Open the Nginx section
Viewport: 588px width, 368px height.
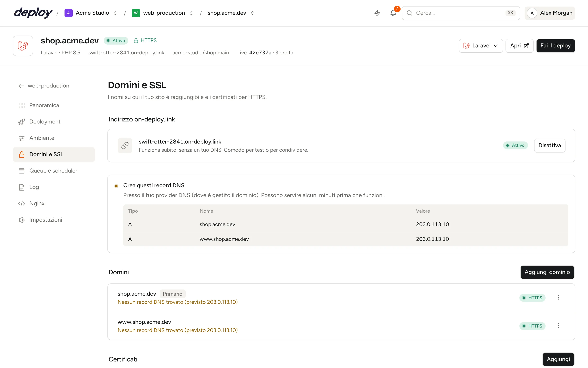point(54,203)
